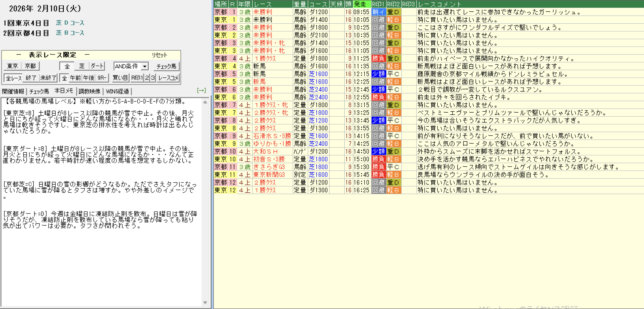Screen dimensions: 644x309
Task: Open the AND条件 dropdown
Action: 145,66
